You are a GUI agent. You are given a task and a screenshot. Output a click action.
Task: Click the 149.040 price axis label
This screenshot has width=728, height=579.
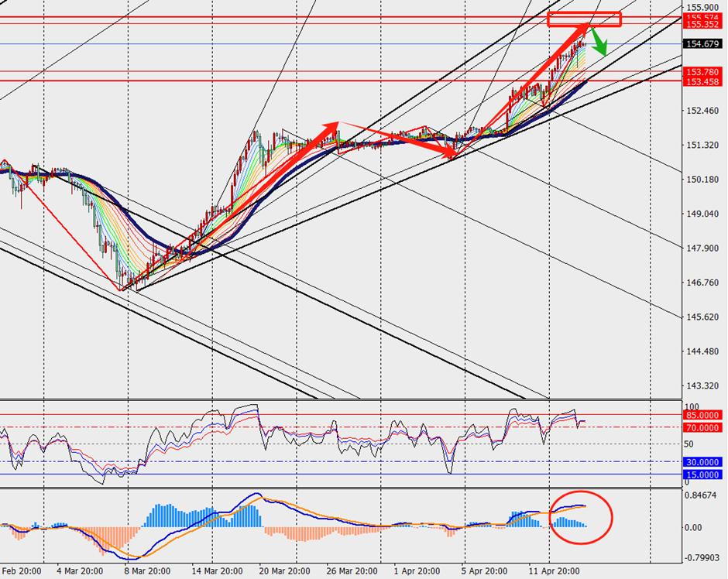702,214
